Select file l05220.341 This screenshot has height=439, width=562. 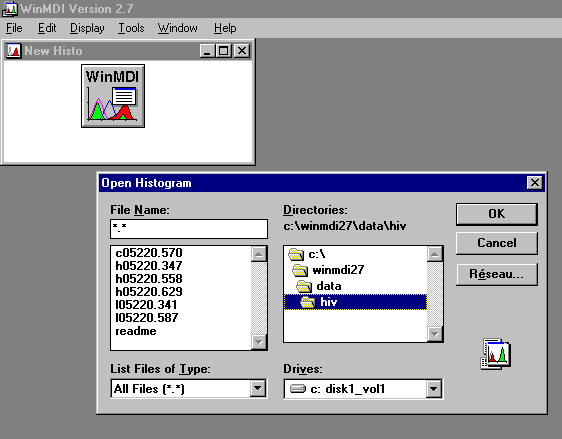pyautogui.click(x=146, y=305)
